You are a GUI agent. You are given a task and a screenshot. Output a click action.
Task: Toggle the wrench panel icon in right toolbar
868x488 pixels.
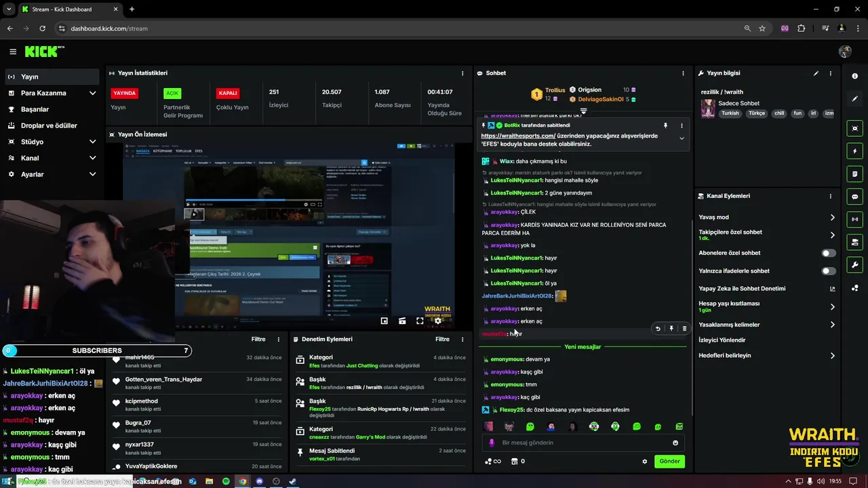(x=855, y=265)
